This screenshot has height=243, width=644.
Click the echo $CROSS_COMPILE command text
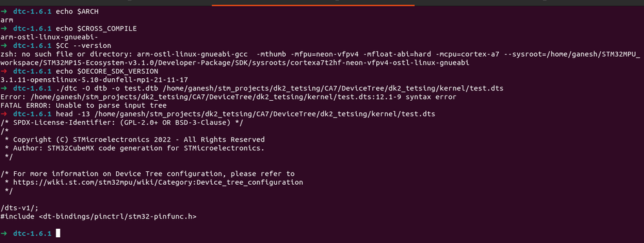[x=96, y=28]
